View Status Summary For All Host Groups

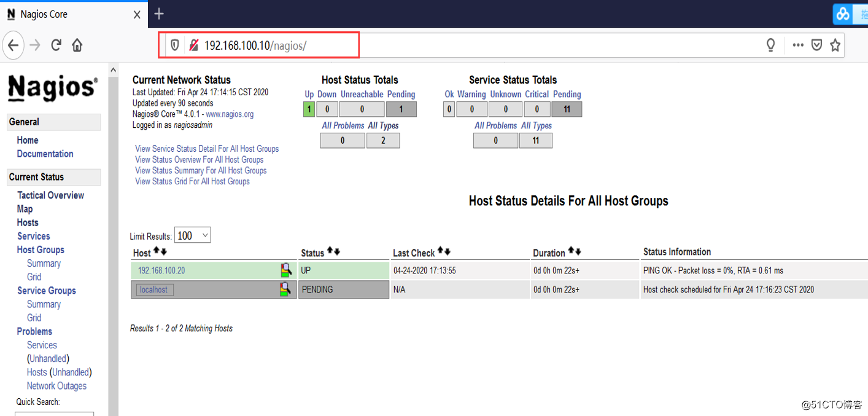(201, 171)
